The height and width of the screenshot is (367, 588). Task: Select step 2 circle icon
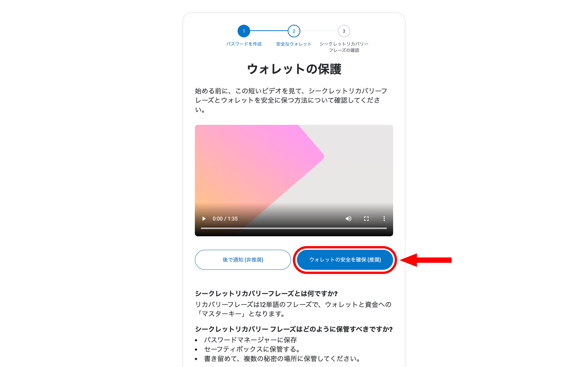[294, 31]
